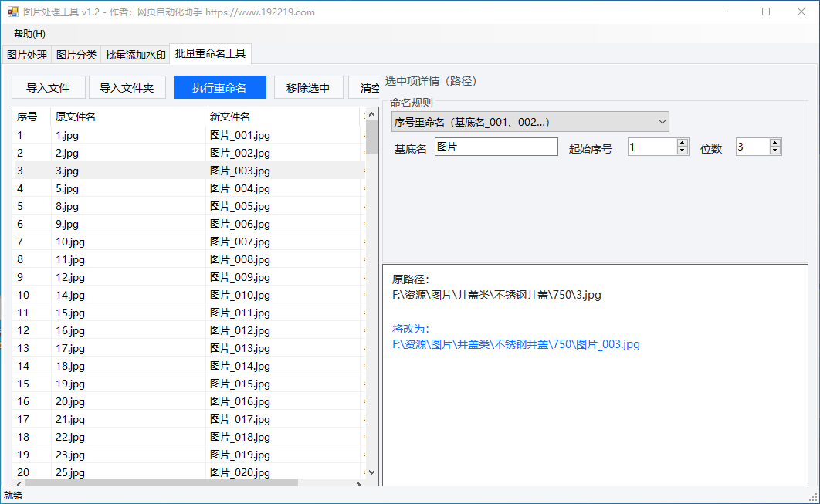Click the 导入文件夹 button
The image size is (820, 504).
pos(127,88)
